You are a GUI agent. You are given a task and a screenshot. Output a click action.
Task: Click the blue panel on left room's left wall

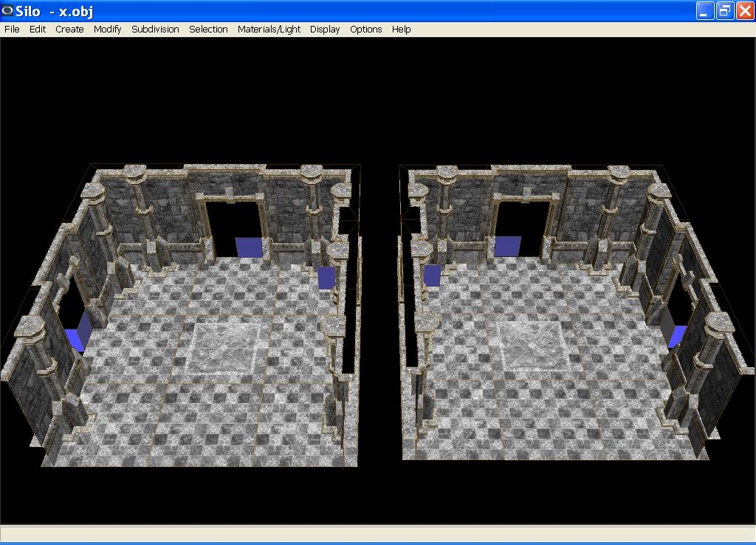78,334
